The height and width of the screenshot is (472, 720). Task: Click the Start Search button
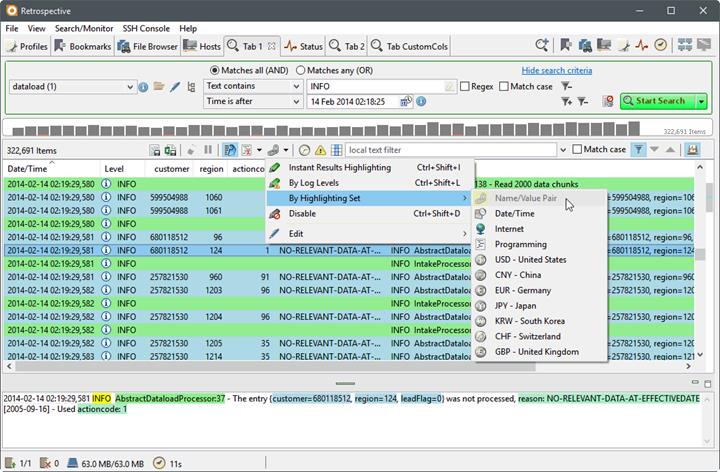658,101
